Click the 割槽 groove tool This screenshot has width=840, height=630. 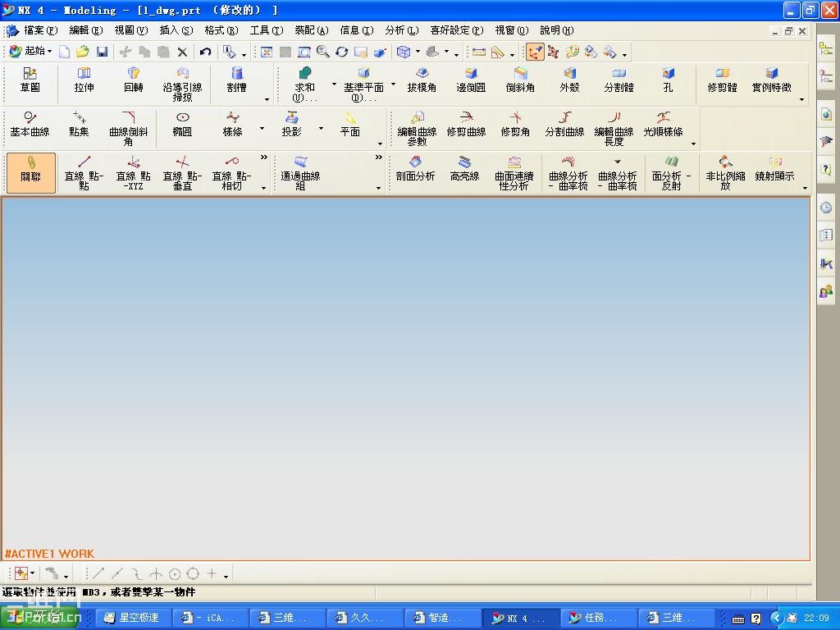236,80
